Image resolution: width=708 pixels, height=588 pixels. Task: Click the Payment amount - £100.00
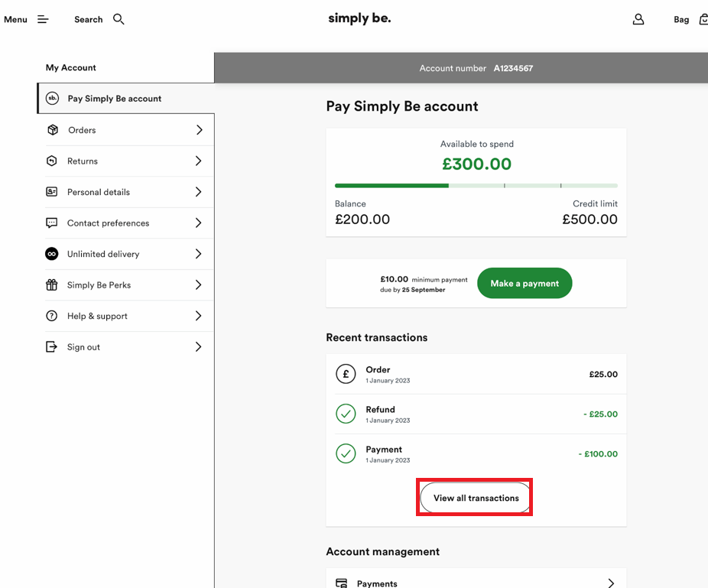pyautogui.click(x=598, y=454)
